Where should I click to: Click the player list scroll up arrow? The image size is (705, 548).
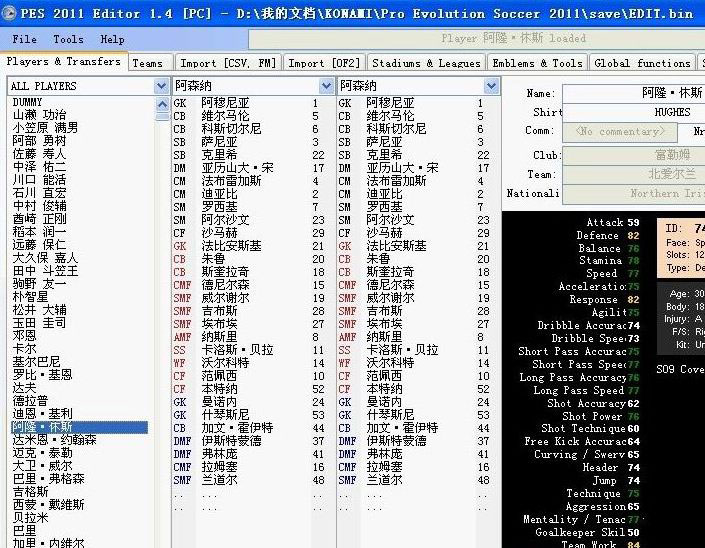coord(161,105)
